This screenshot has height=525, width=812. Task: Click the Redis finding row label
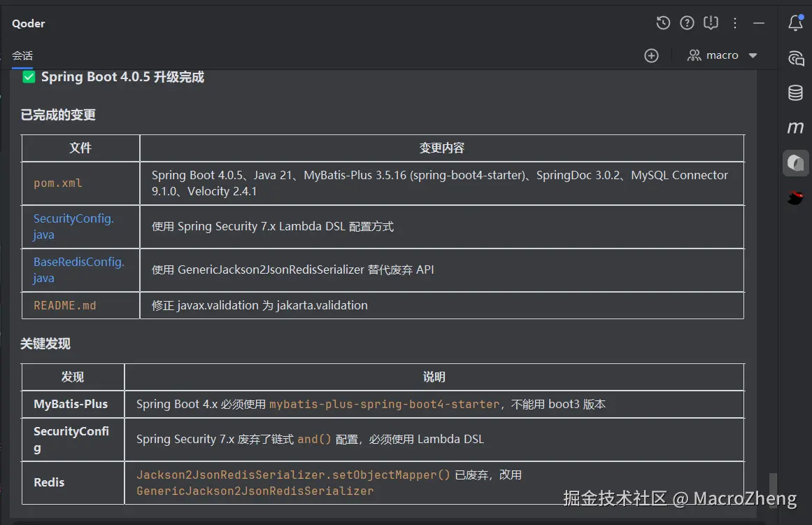[49, 482]
